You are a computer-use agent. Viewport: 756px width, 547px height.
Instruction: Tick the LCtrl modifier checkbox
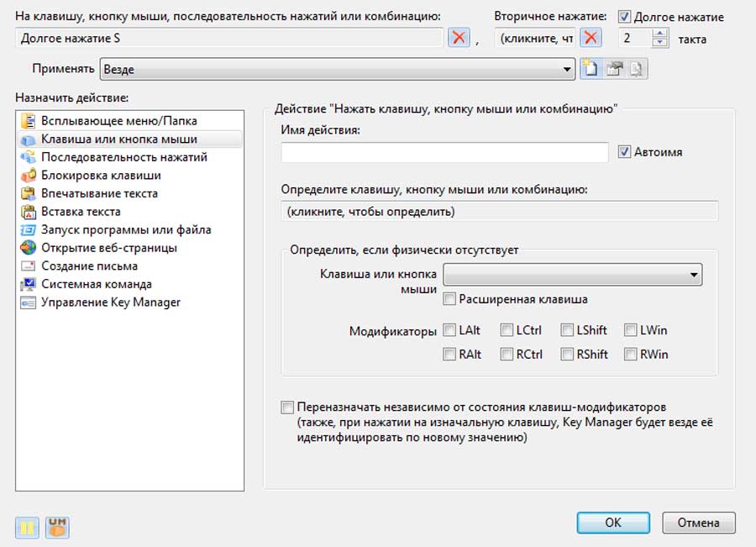(507, 330)
